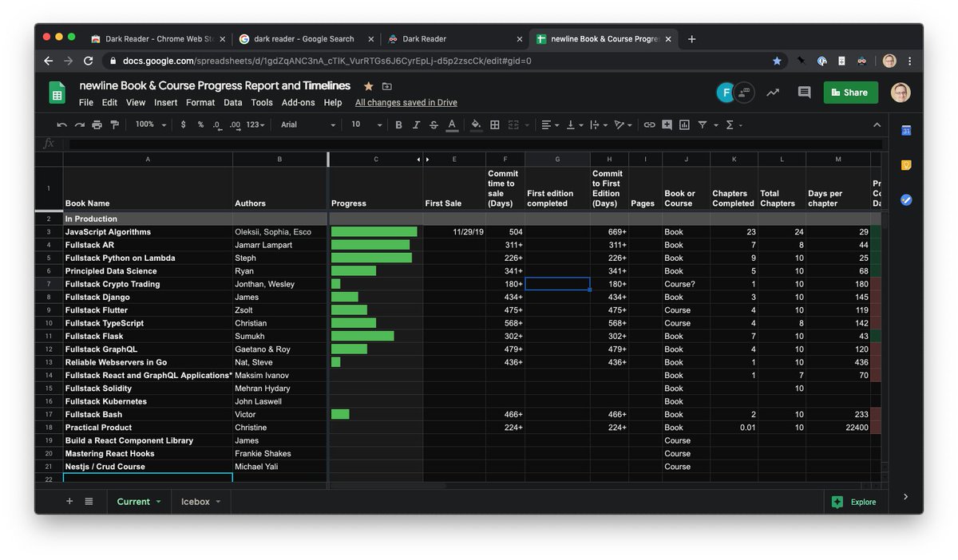Click the bookmark star in address bar
This screenshot has height=560, width=958.
point(777,61)
